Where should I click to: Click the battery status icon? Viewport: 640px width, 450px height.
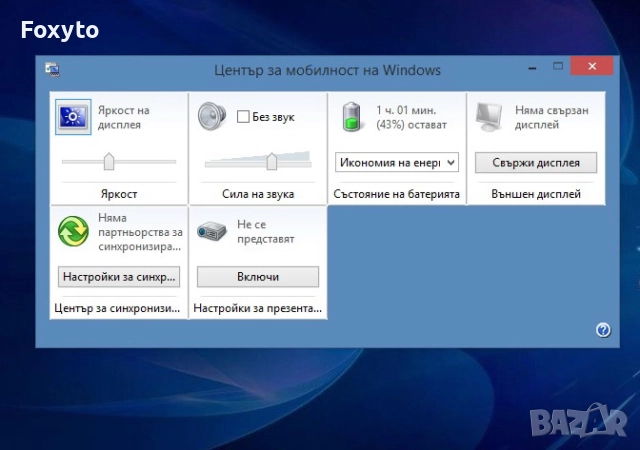click(x=351, y=116)
